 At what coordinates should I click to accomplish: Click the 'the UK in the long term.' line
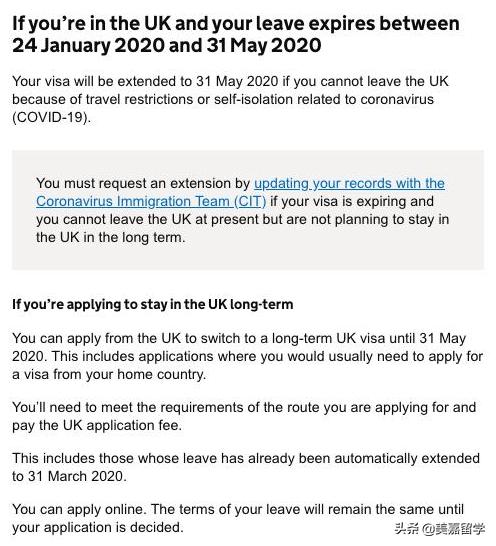111,238
